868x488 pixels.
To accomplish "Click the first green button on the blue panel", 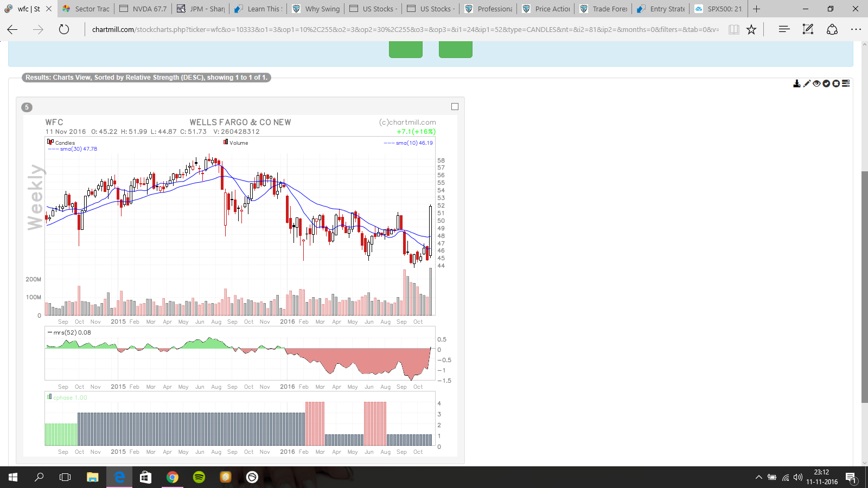I will tap(405, 50).
